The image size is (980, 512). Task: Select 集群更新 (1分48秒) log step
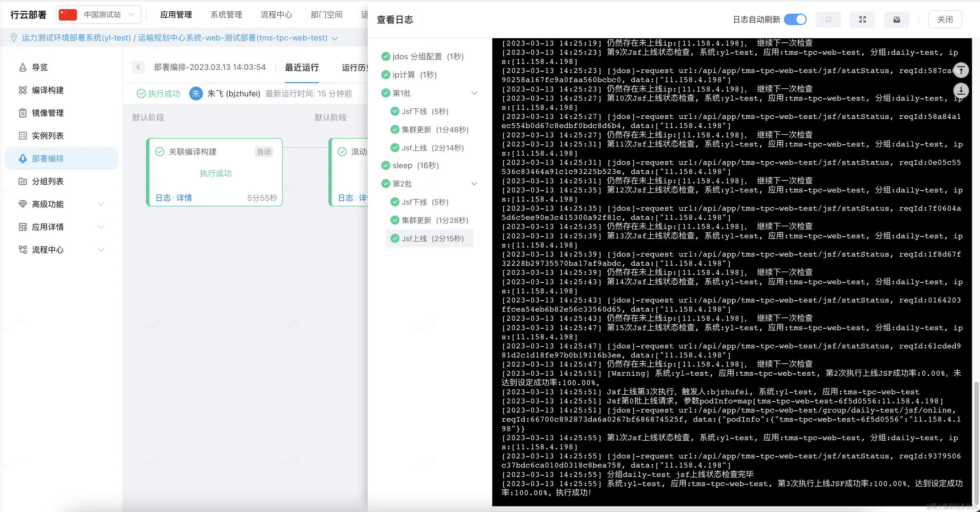(x=435, y=130)
